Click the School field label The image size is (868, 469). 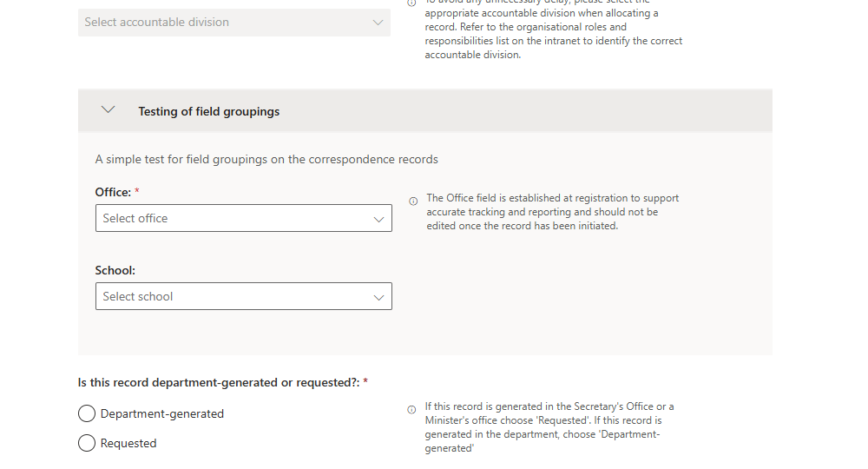point(115,270)
